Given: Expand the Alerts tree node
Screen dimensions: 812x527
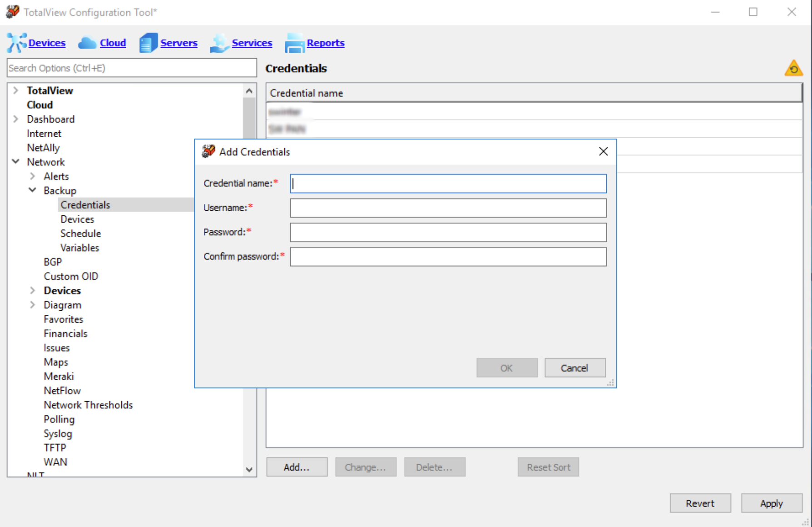Looking at the screenshot, I should click(33, 176).
